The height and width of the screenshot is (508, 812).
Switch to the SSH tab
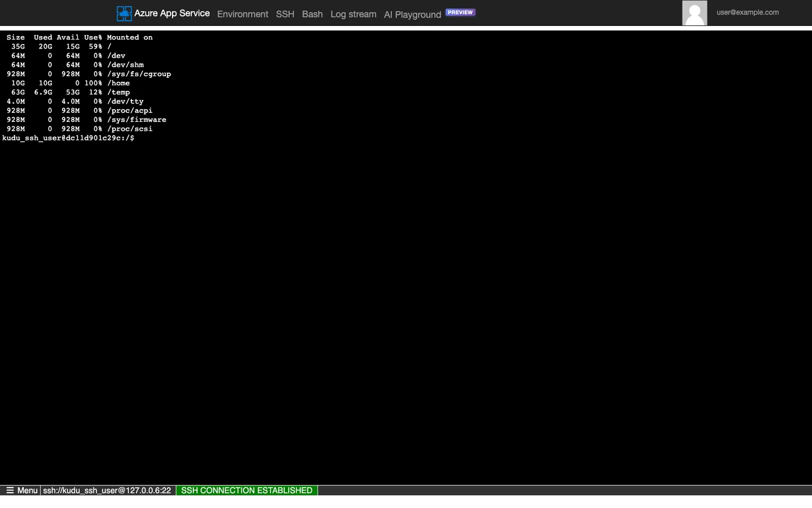(285, 14)
